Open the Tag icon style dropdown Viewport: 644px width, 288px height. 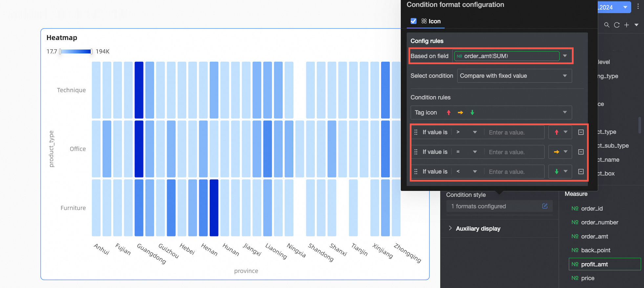[491, 113]
